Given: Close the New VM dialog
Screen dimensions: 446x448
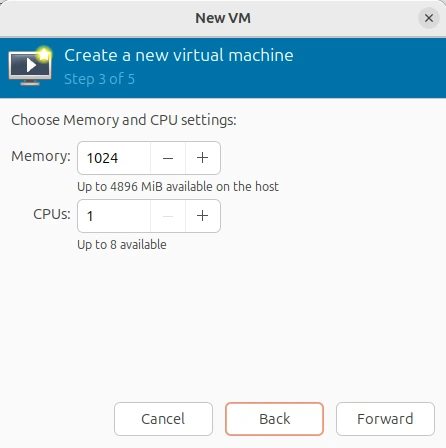Looking at the screenshot, I should (429, 18).
